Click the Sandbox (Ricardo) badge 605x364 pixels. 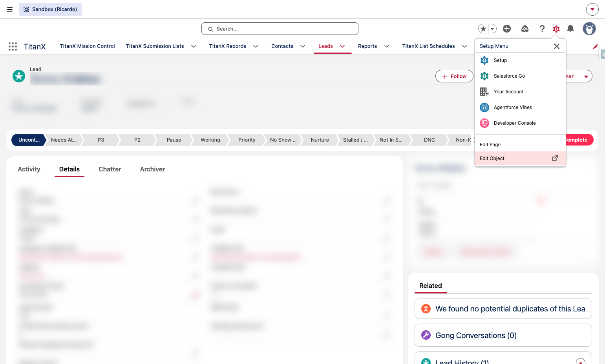[x=50, y=9]
